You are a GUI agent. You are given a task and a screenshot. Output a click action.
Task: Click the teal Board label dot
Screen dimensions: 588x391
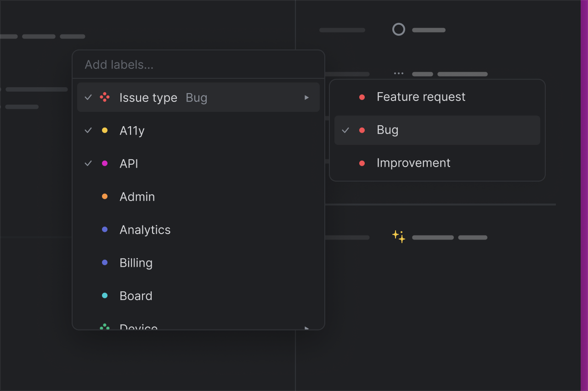(x=105, y=296)
